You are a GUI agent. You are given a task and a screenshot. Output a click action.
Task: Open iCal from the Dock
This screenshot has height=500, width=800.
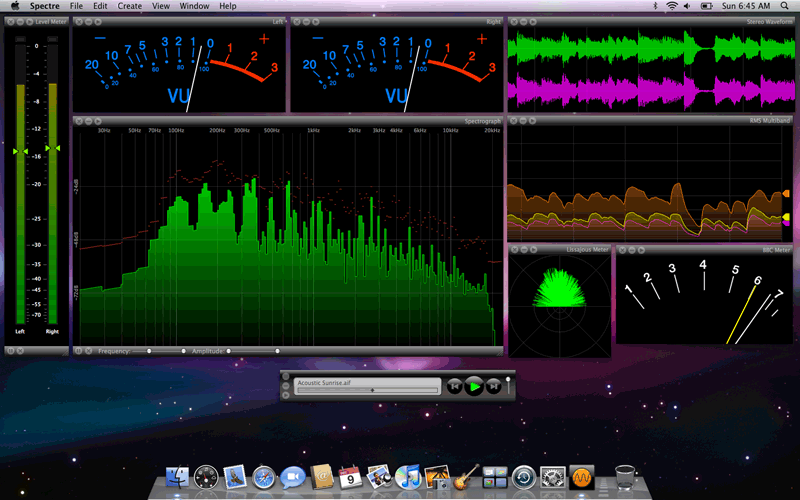pyautogui.click(x=351, y=478)
